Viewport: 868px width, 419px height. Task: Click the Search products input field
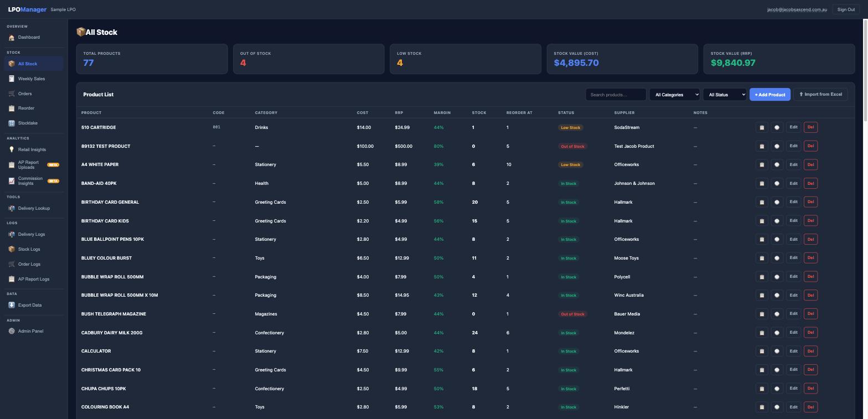(616, 95)
